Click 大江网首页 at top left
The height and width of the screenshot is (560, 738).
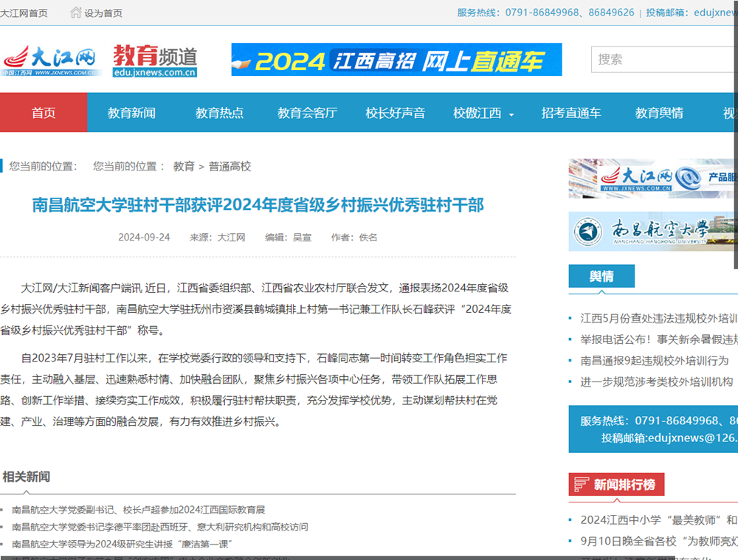click(25, 12)
